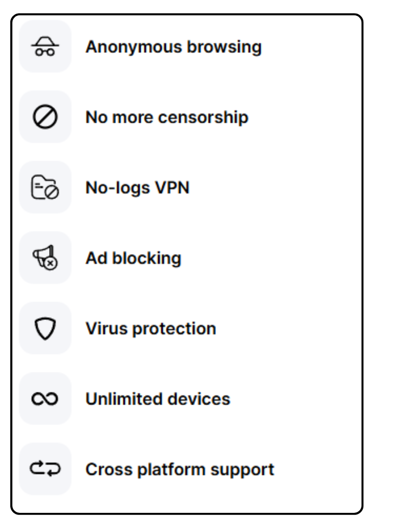Screen dimensions: 404x532
Task: Open the Anonymous browsing feature
Action: (173, 45)
